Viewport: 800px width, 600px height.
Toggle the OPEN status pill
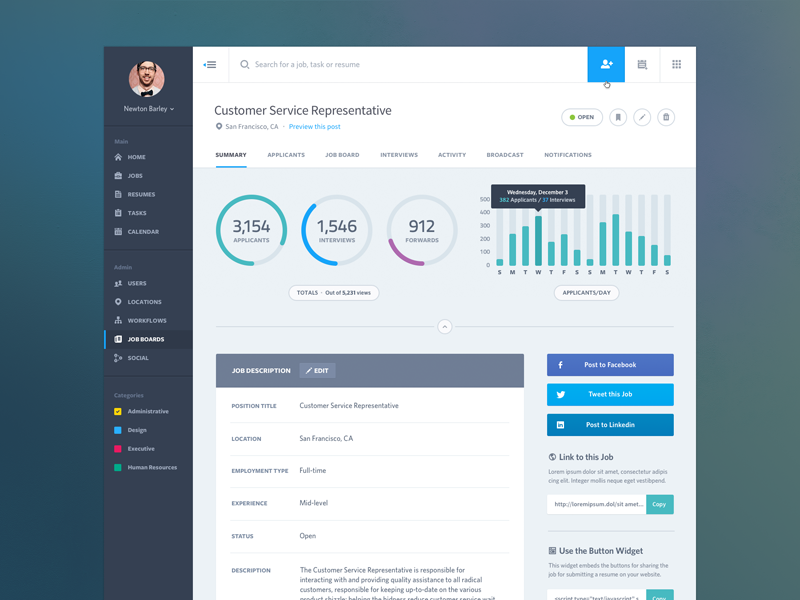pyautogui.click(x=582, y=117)
